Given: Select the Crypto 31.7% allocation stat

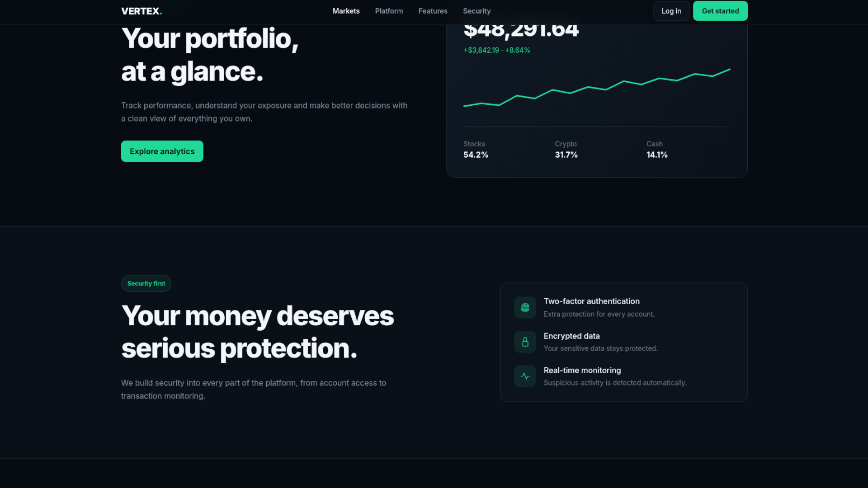Looking at the screenshot, I should (x=566, y=150).
